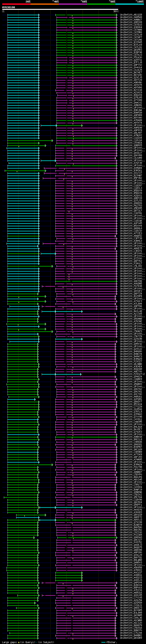Select the UniRef100_A9RVN0 label

click(x=131, y=82)
